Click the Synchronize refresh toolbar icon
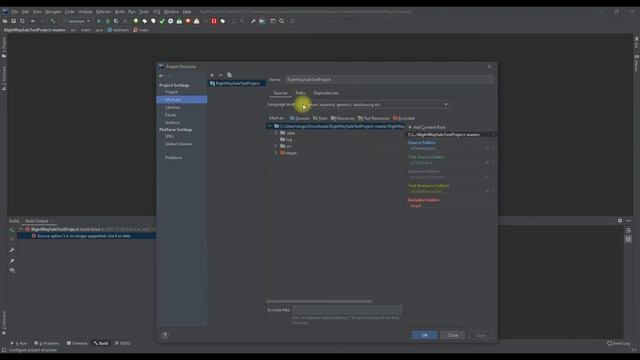This screenshot has height=360, width=640. 22,21
